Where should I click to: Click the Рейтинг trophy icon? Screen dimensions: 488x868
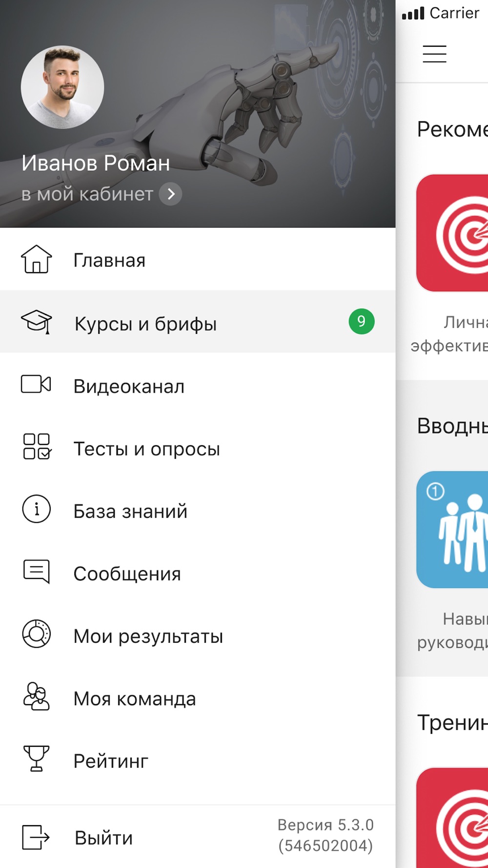coord(36,759)
